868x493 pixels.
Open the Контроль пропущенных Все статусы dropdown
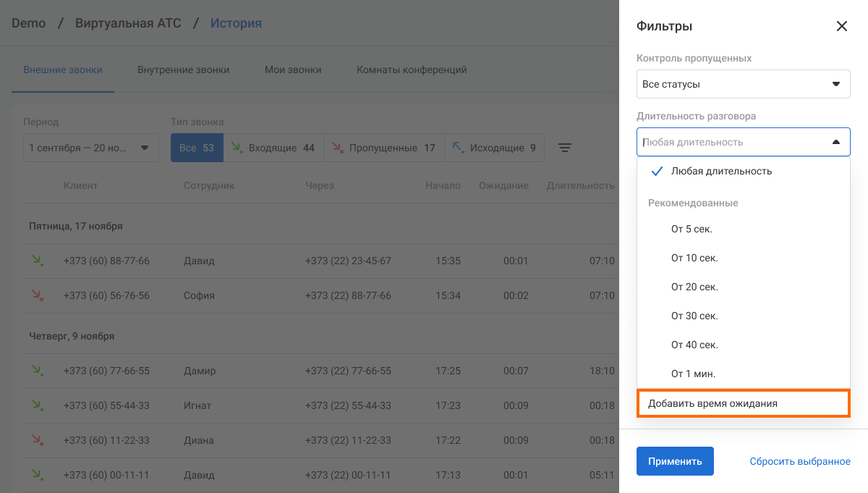(x=743, y=84)
